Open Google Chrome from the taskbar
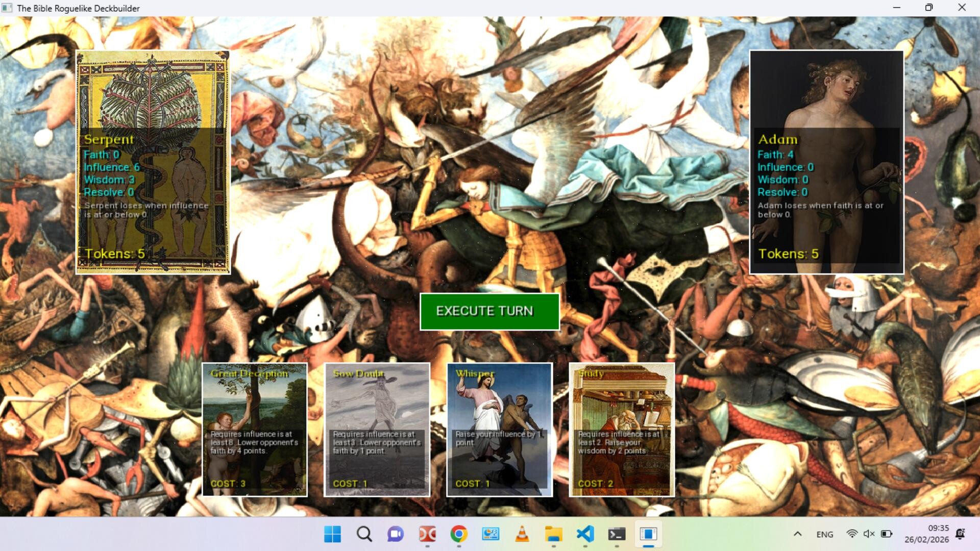Image resolution: width=980 pixels, height=551 pixels. pyautogui.click(x=459, y=535)
